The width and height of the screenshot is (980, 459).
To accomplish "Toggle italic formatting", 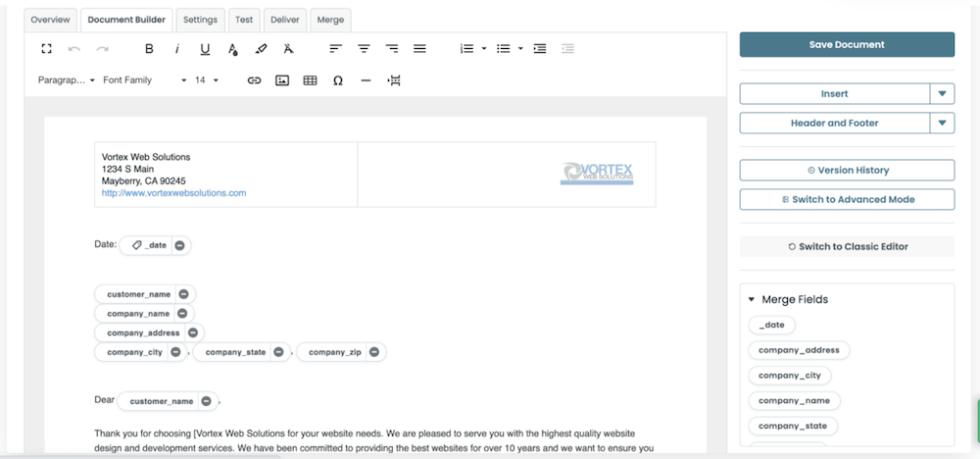I will pyautogui.click(x=176, y=49).
